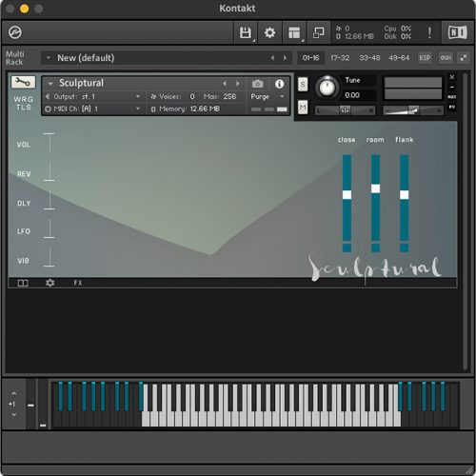This screenshot has width=476, height=476.
Task: Click the pan slider under Tune
Action: [x=345, y=110]
